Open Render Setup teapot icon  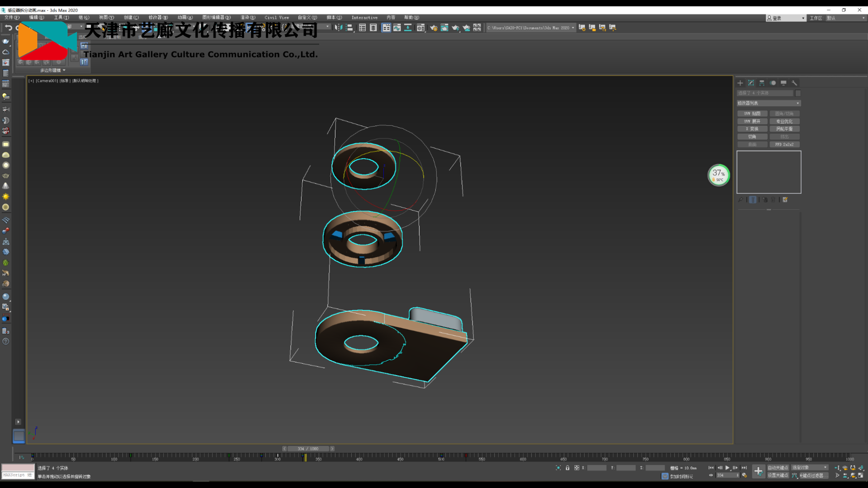pos(433,28)
